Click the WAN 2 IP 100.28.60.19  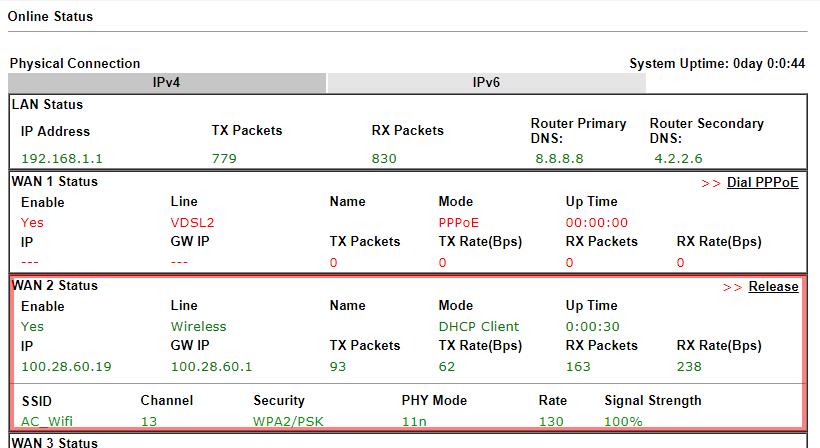[66, 366]
